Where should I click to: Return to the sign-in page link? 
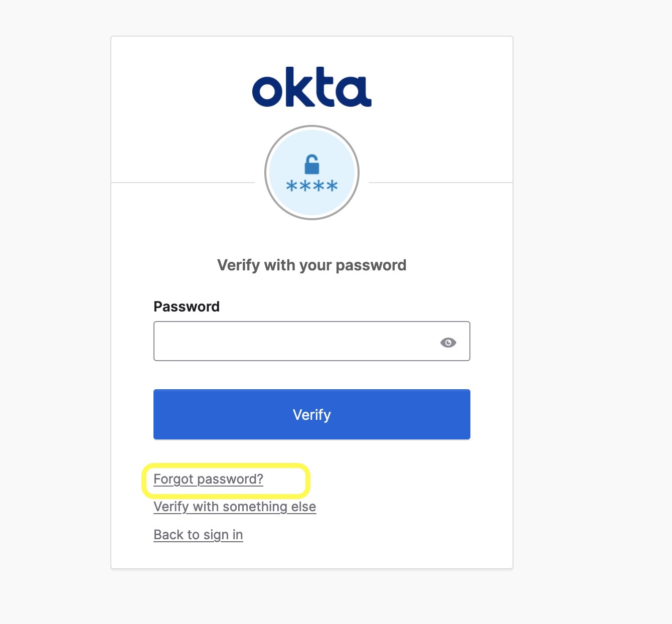(198, 535)
